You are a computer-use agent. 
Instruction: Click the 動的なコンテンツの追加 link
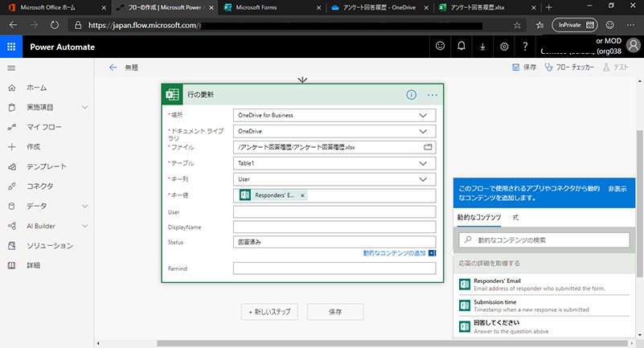pos(394,253)
